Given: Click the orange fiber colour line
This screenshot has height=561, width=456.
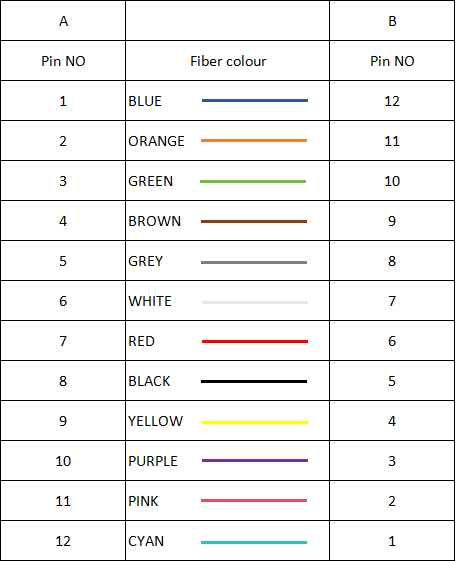Looking at the screenshot, I should point(254,141).
